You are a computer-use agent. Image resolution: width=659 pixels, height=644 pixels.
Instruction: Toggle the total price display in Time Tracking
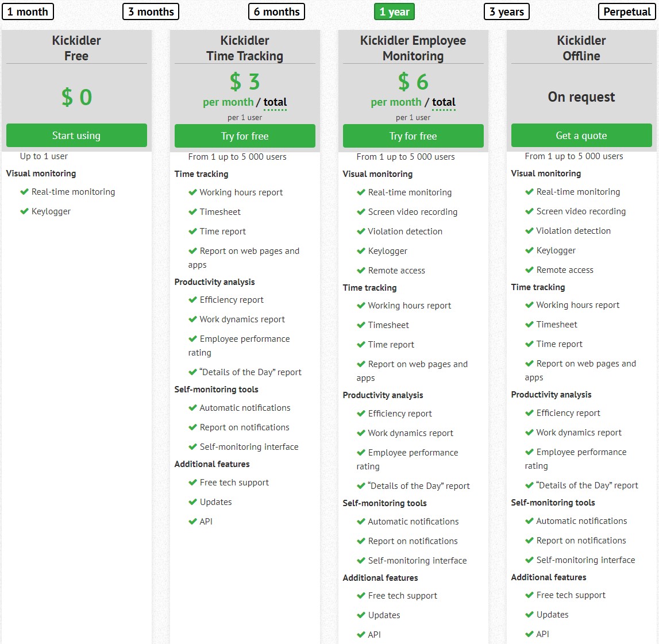[275, 102]
